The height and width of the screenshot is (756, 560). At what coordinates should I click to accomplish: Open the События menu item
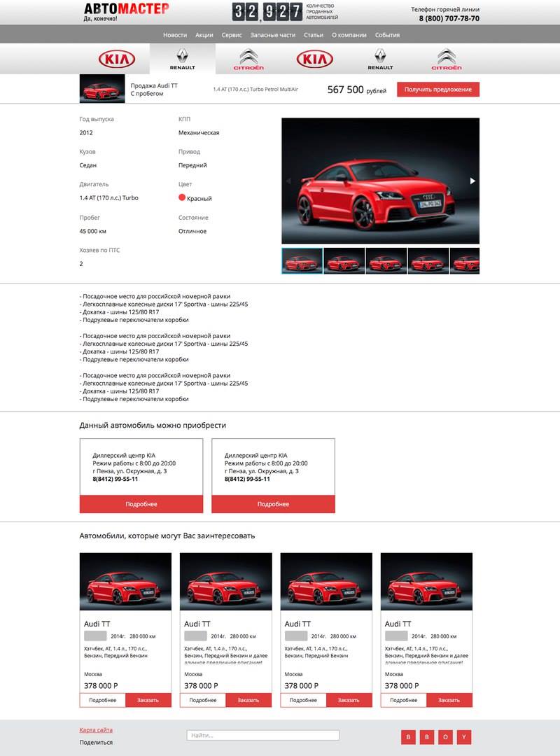[x=387, y=35]
